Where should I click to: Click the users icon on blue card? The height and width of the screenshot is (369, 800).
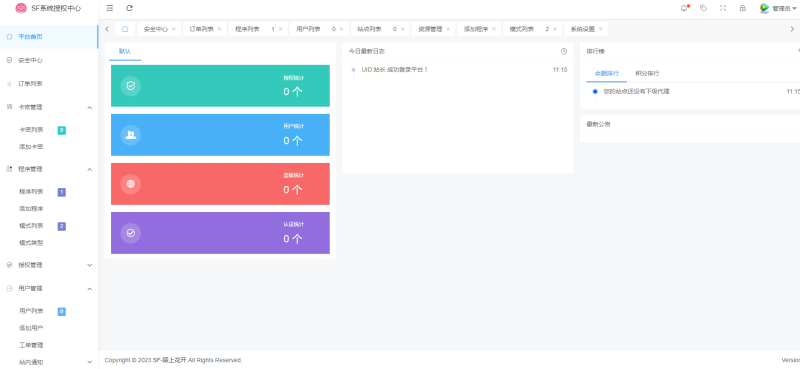pos(131,135)
